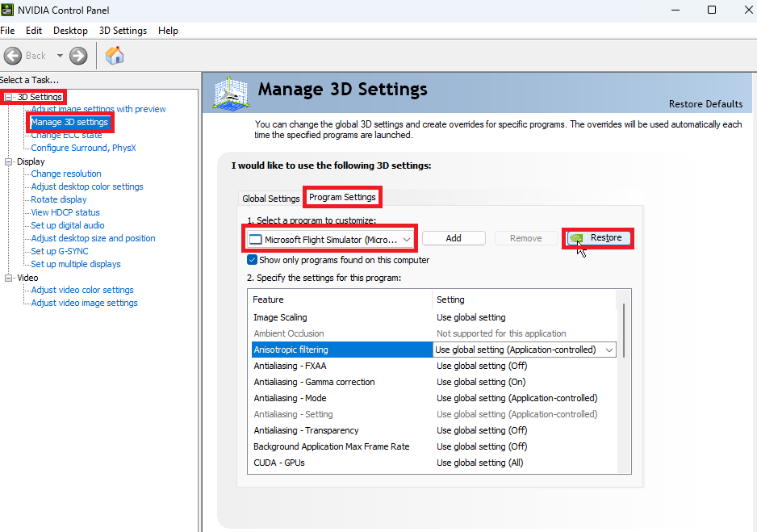
Task: Open Adjust desktop color settings
Action: pyautogui.click(x=87, y=186)
